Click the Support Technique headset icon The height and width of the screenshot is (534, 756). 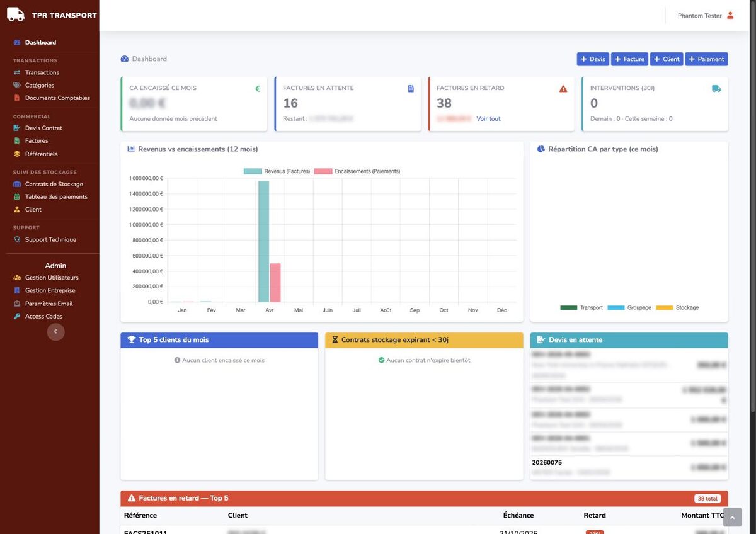coord(17,239)
